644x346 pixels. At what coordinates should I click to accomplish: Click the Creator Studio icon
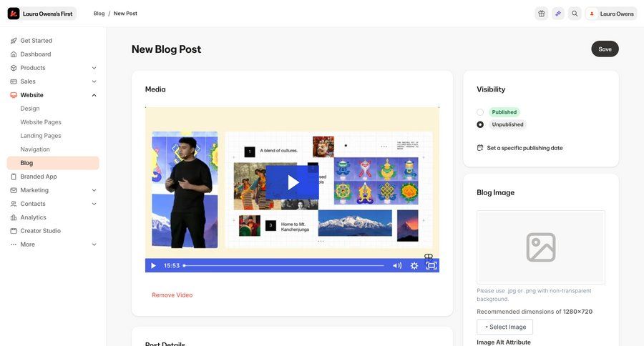coord(14,231)
